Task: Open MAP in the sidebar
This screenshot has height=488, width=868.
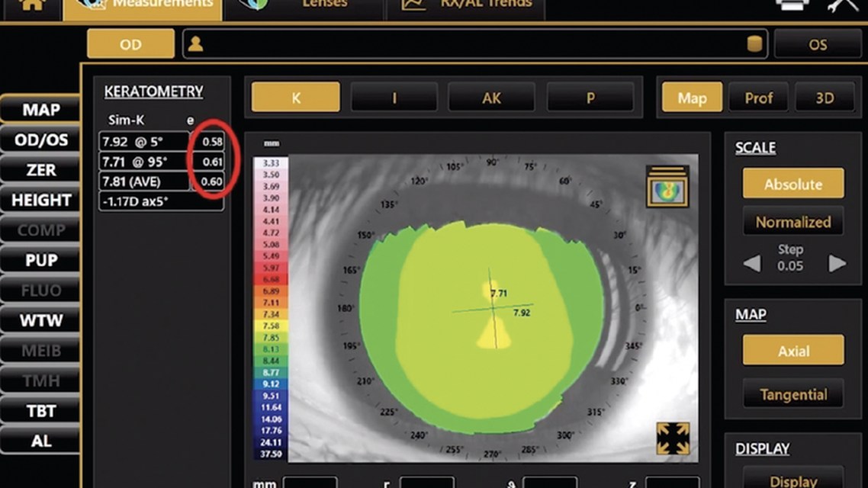Action: (x=41, y=109)
